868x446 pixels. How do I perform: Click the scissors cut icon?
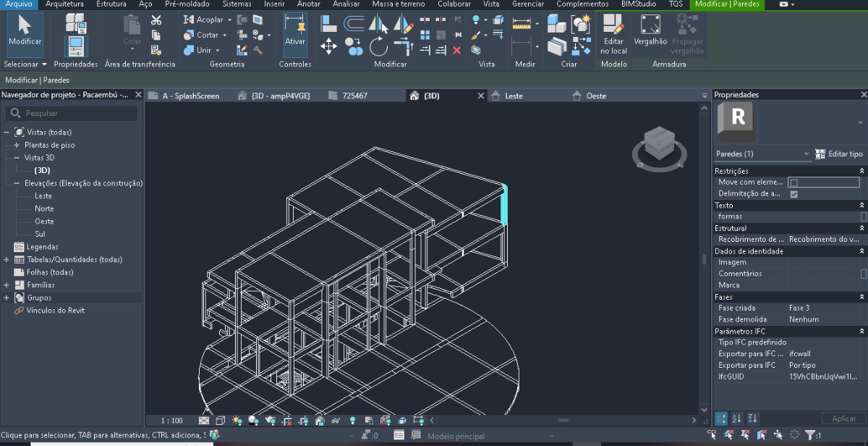[x=156, y=20]
